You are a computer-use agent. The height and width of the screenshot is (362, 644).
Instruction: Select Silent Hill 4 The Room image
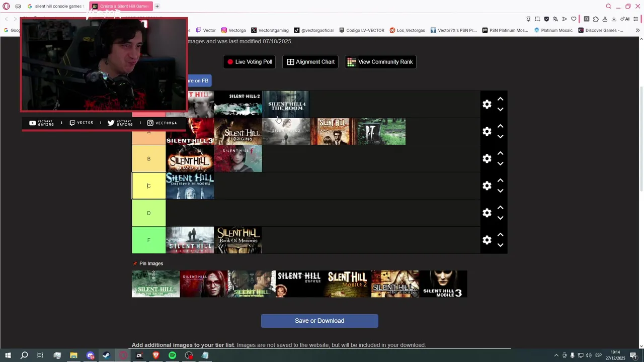[x=286, y=104]
